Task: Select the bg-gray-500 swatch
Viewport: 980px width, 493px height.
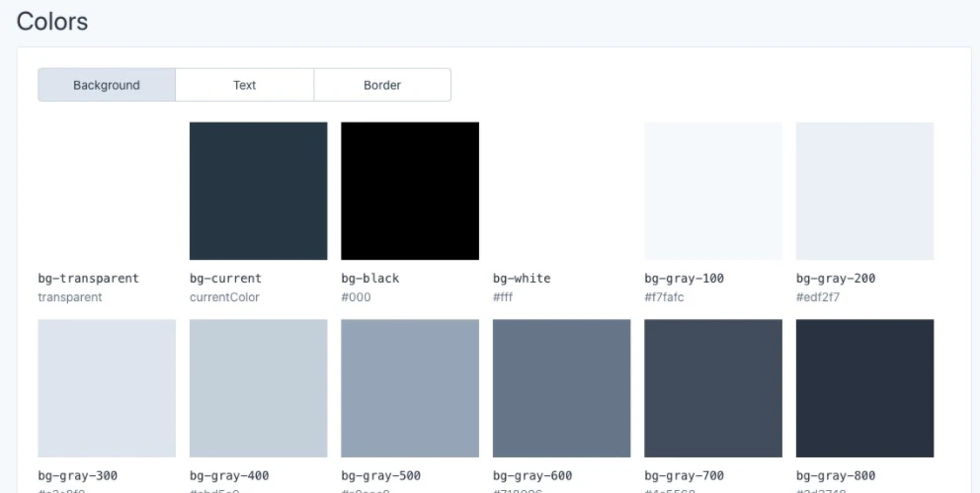Action: point(410,388)
